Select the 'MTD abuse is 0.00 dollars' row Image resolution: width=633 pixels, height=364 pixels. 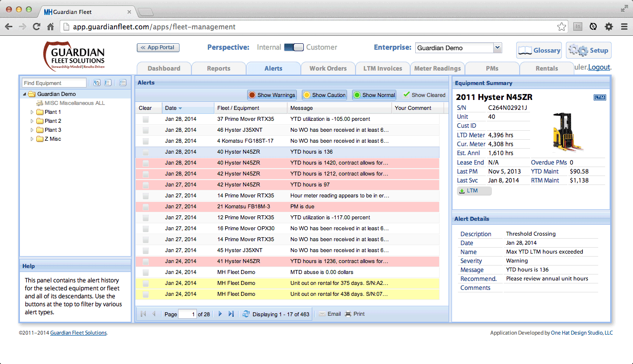[x=287, y=272]
